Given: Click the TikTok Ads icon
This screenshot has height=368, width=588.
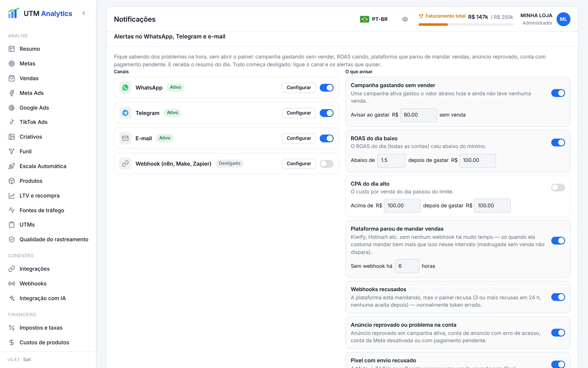Looking at the screenshot, I should (x=12, y=122).
